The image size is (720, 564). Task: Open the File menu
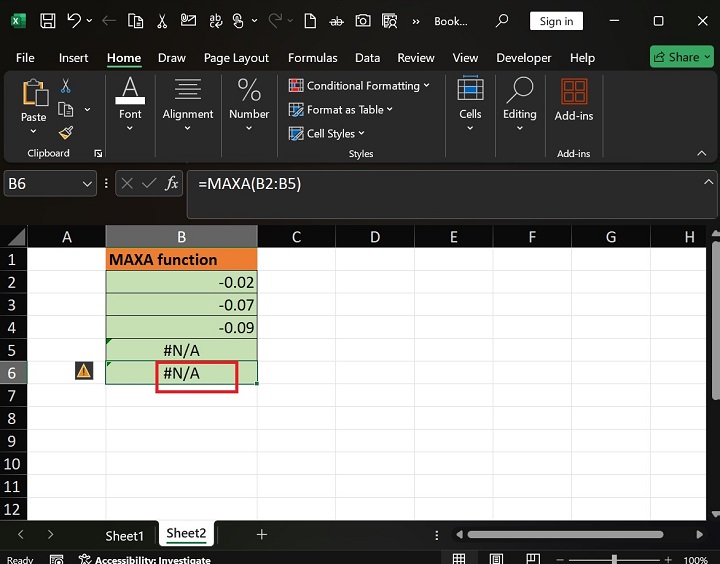coord(25,58)
